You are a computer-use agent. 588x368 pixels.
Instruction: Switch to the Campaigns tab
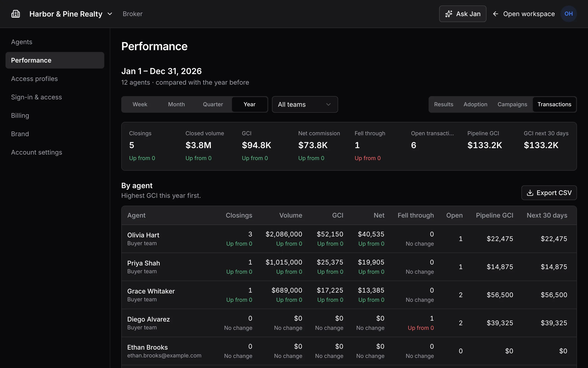point(512,104)
